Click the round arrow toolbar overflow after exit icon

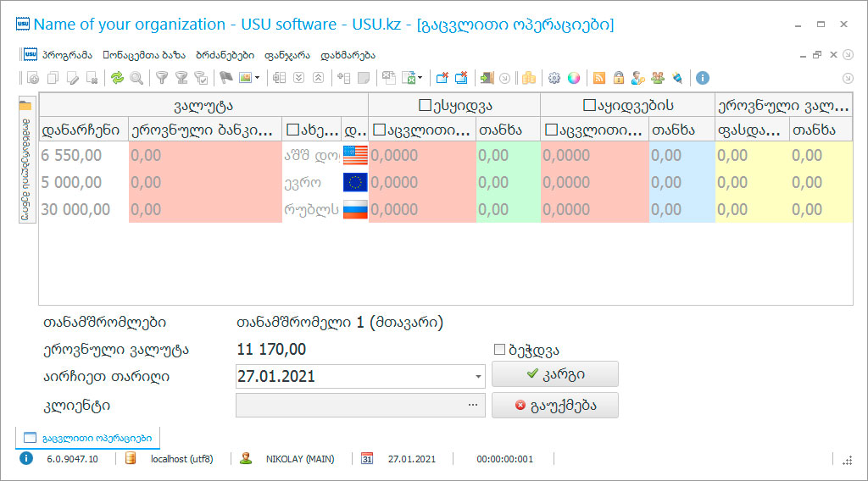coord(505,78)
